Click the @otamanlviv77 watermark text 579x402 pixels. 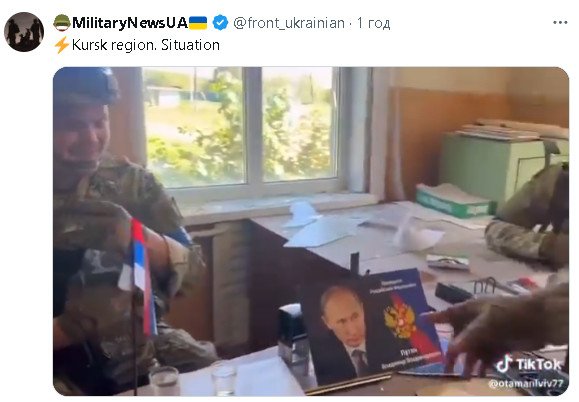pyautogui.click(x=526, y=383)
